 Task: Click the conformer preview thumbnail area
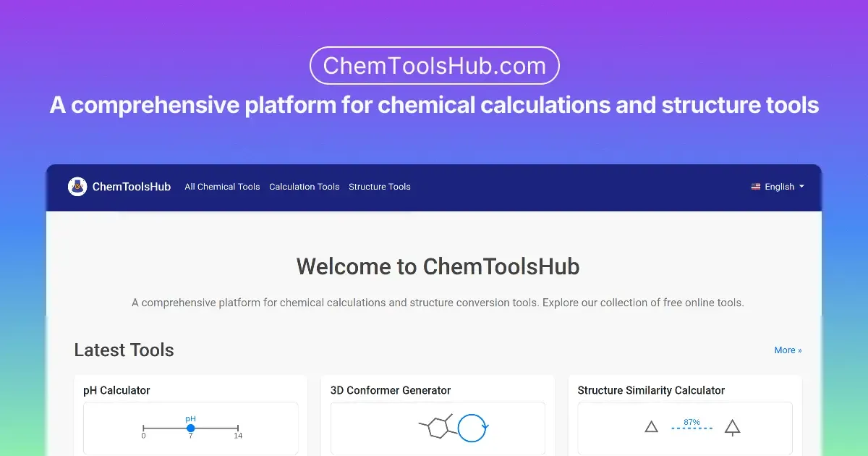click(438, 428)
